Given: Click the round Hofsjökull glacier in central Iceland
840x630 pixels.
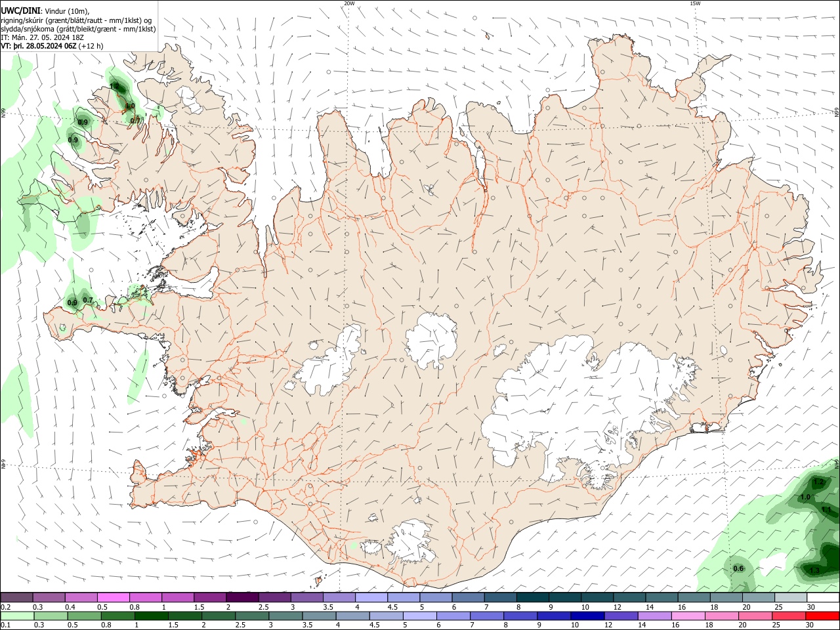Looking at the screenshot, I should 431,340.
